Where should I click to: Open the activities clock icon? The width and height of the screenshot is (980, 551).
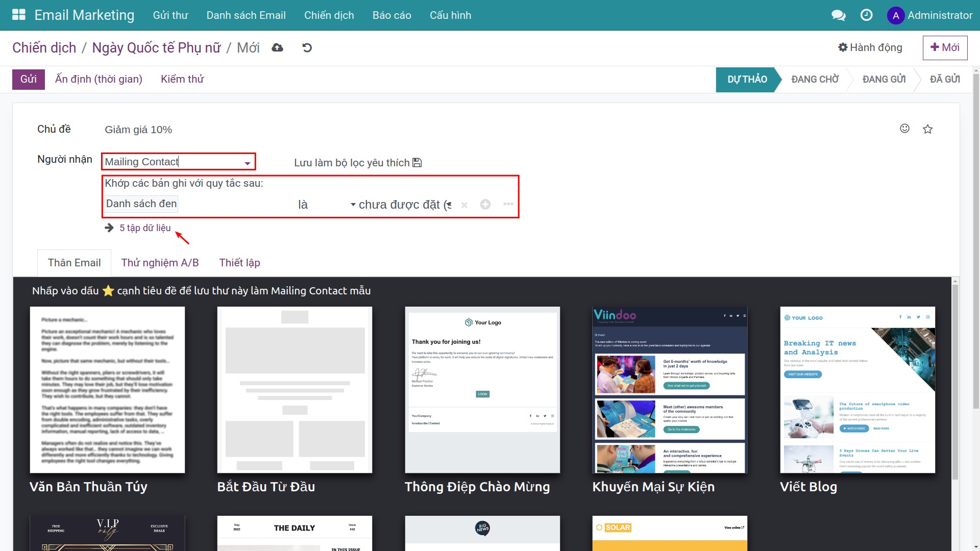coord(866,15)
